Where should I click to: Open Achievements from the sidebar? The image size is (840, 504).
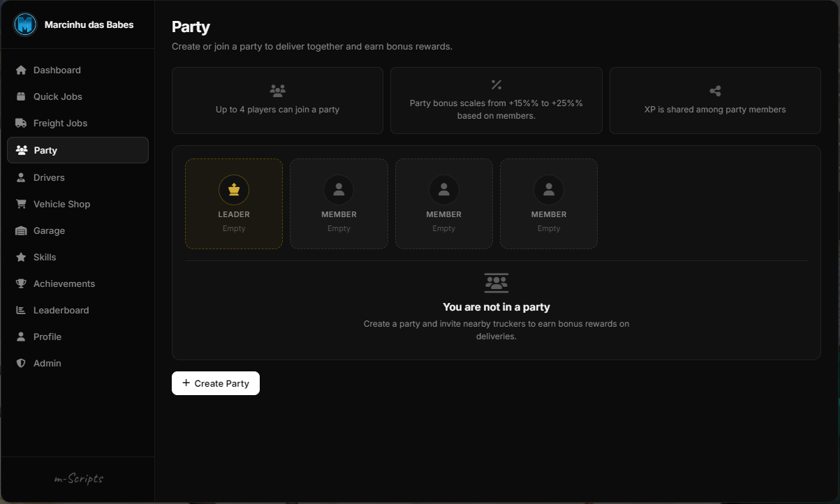(78, 283)
